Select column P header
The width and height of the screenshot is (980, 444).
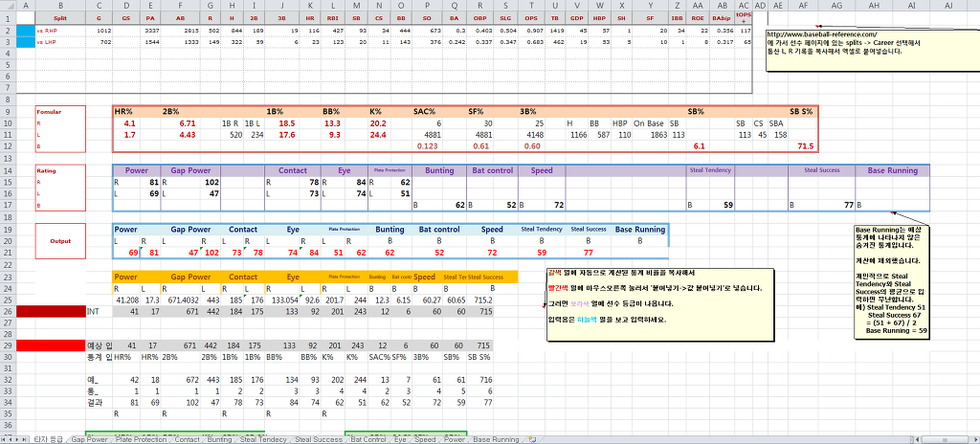pos(426,5)
